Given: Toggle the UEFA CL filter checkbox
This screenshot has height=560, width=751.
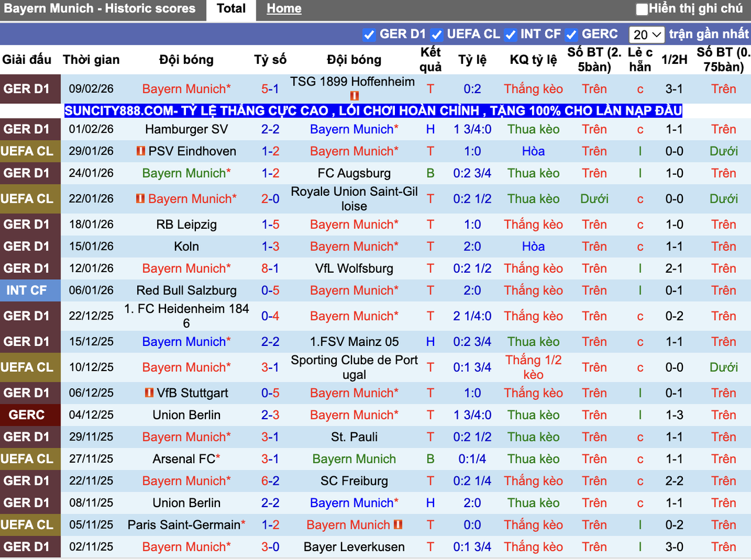Looking at the screenshot, I should (x=437, y=35).
